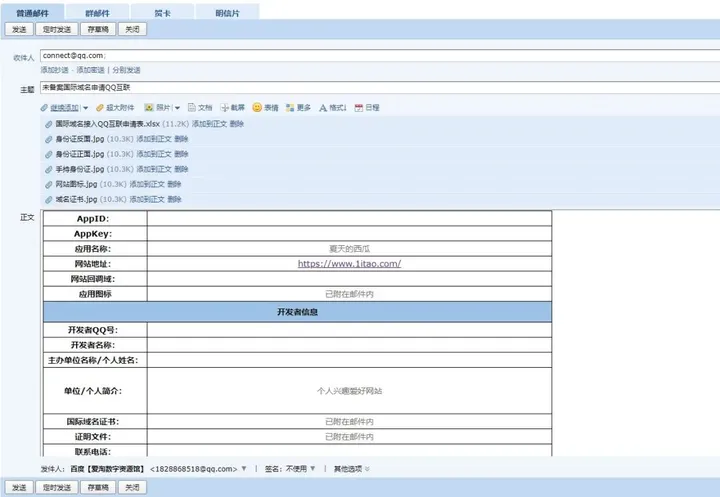The height and width of the screenshot is (497, 720).
Task: Click paperclip icon of 身份证反面.jpg
Action: pyautogui.click(x=49, y=139)
